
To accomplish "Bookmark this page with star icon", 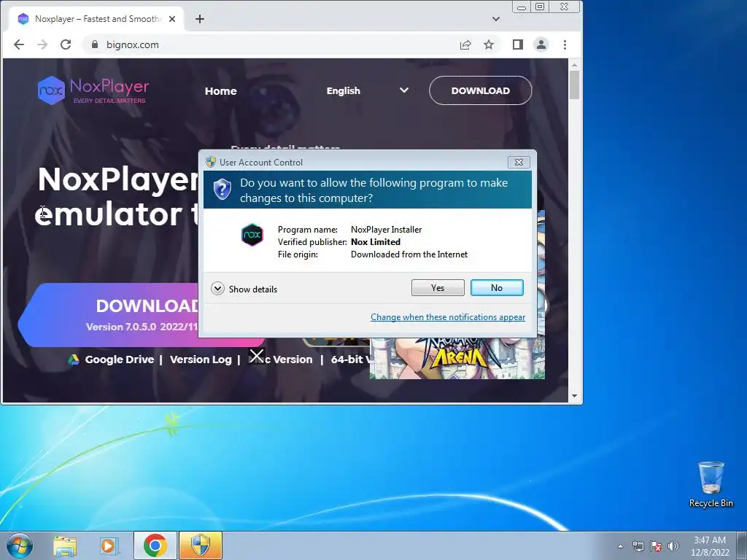I will tap(489, 44).
